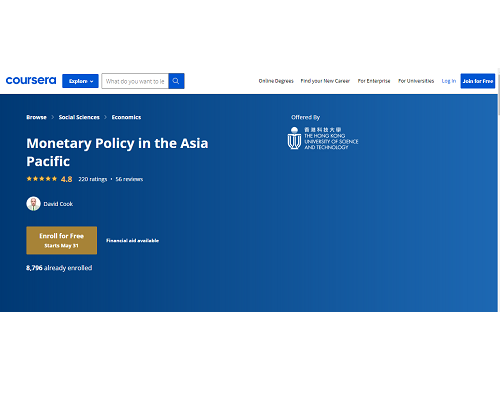Open the Explore dropdown menu
The height and width of the screenshot is (400, 500).
(80, 81)
